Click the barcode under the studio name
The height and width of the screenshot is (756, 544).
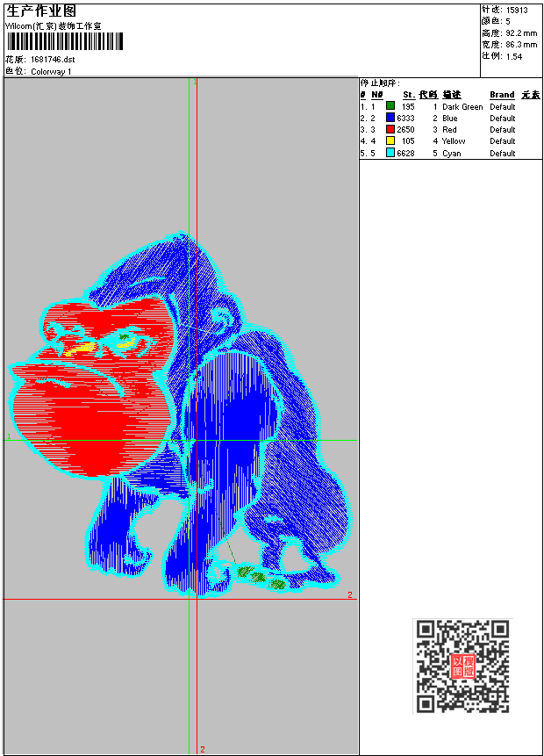coord(65,41)
